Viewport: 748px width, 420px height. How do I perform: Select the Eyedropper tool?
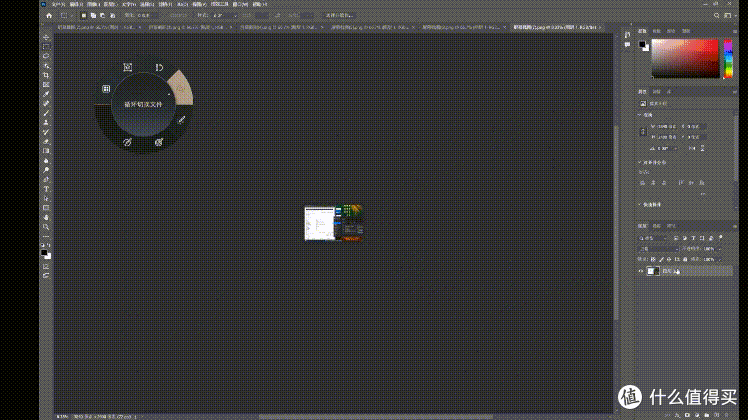[x=46, y=94]
